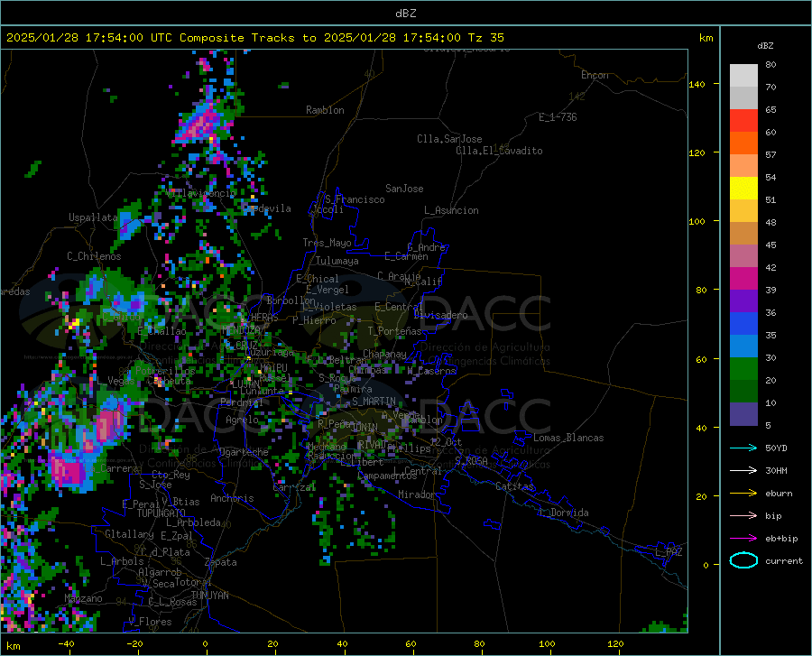Screen dimensions: 812x656
Task: Click the 'dBZ' heading above the color scale
Action: pos(765,45)
